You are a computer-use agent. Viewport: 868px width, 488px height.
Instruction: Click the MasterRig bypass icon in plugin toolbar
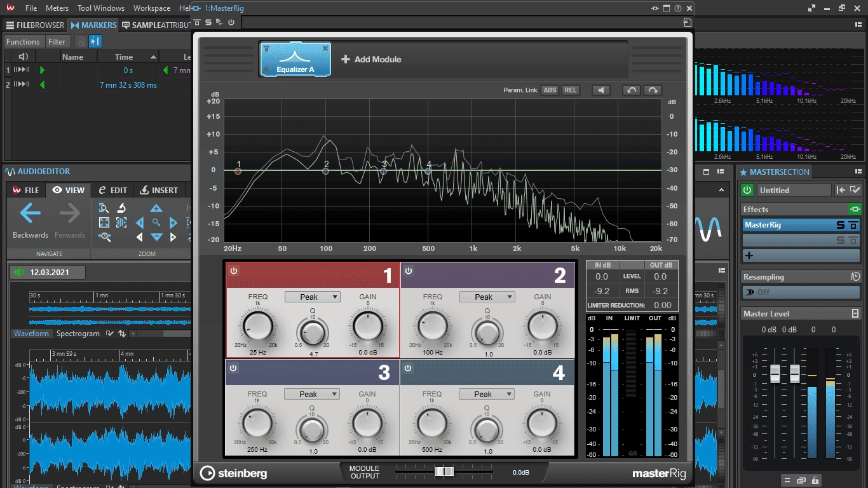(x=197, y=22)
